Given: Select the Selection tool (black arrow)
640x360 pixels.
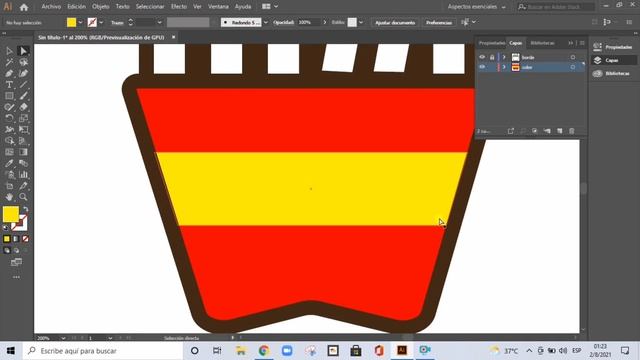Looking at the screenshot, I should tap(9, 51).
